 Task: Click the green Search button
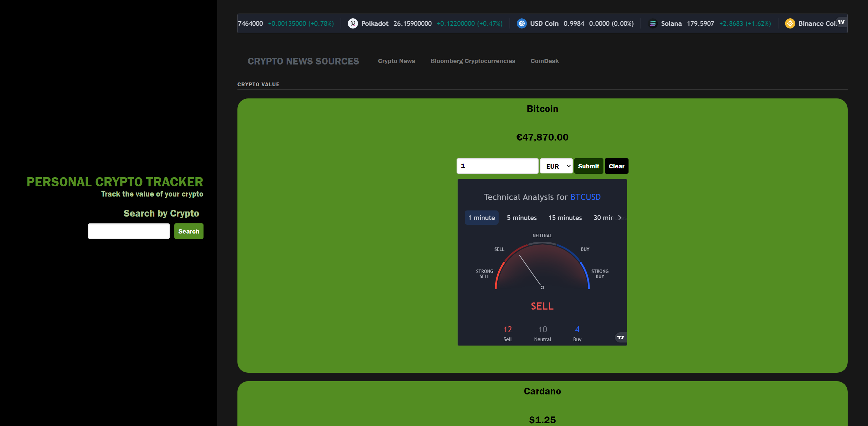189,231
